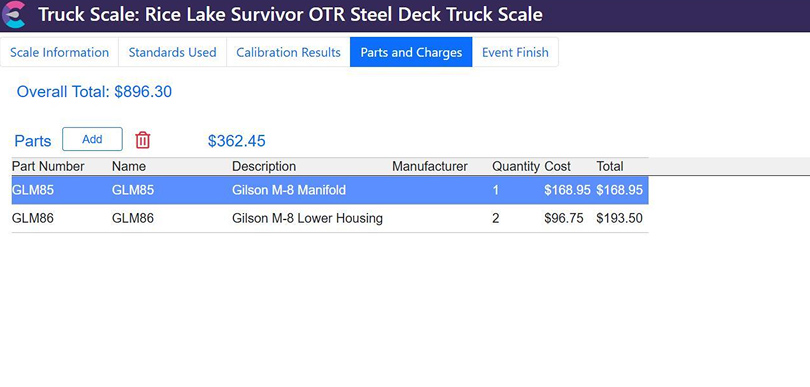Select the GLM85 part row
This screenshot has height=387, width=810.
tap(330, 190)
